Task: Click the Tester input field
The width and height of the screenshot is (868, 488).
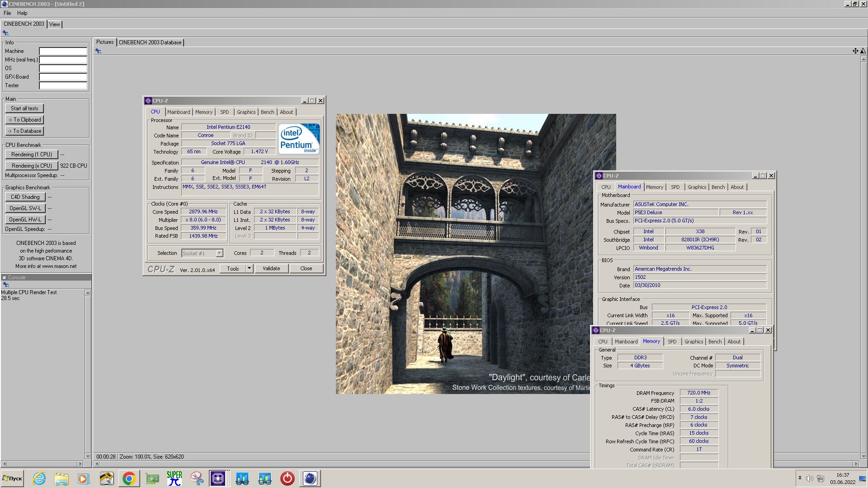Action: tap(63, 85)
